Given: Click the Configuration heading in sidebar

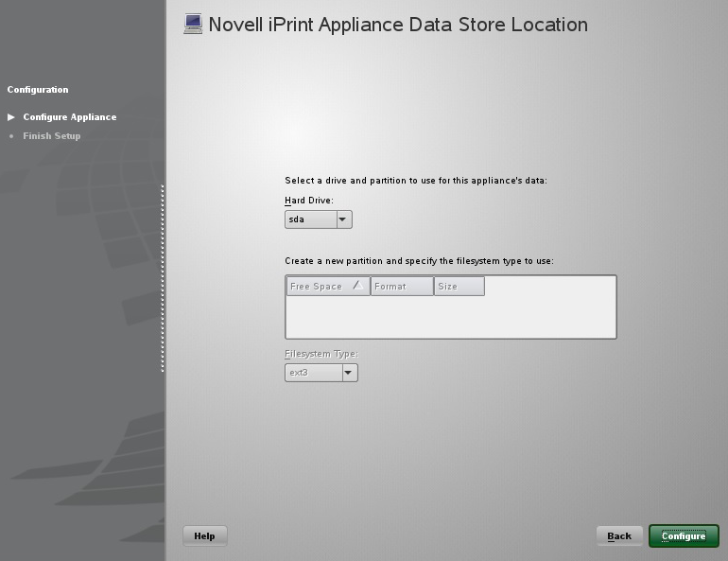Looking at the screenshot, I should click(38, 90).
